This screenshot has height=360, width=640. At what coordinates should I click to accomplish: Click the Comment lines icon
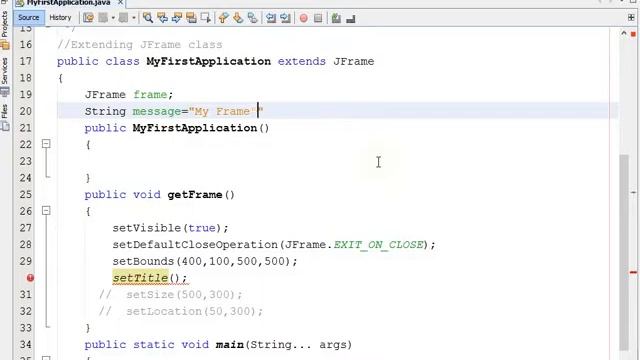click(x=336, y=18)
